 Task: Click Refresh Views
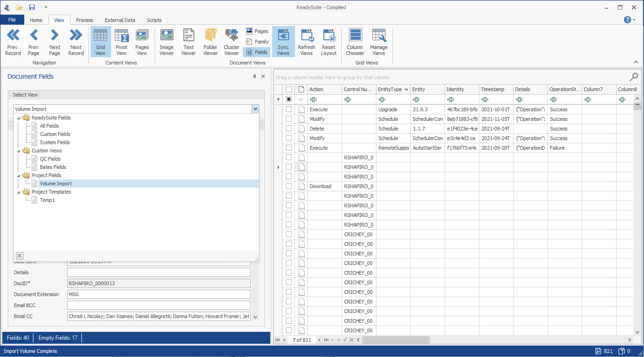pyautogui.click(x=306, y=42)
